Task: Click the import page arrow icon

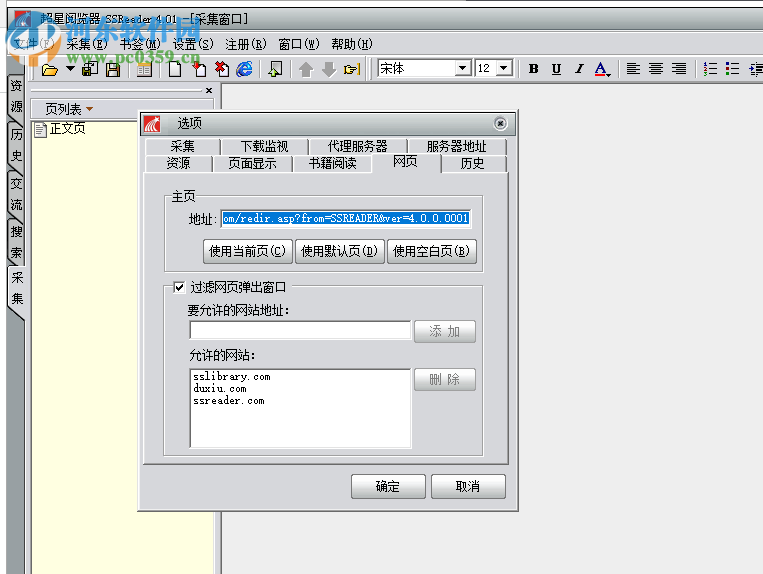Action: 275,69
